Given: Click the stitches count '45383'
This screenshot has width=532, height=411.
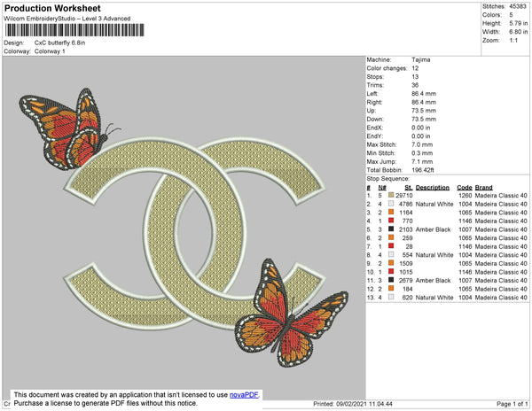Looking at the screenshot, I should (518, 6).
